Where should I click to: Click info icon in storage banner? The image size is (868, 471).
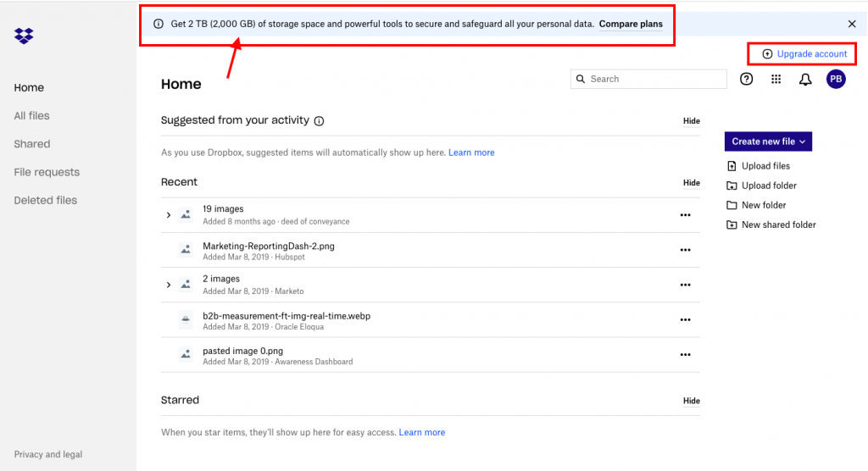coord(159,24)
